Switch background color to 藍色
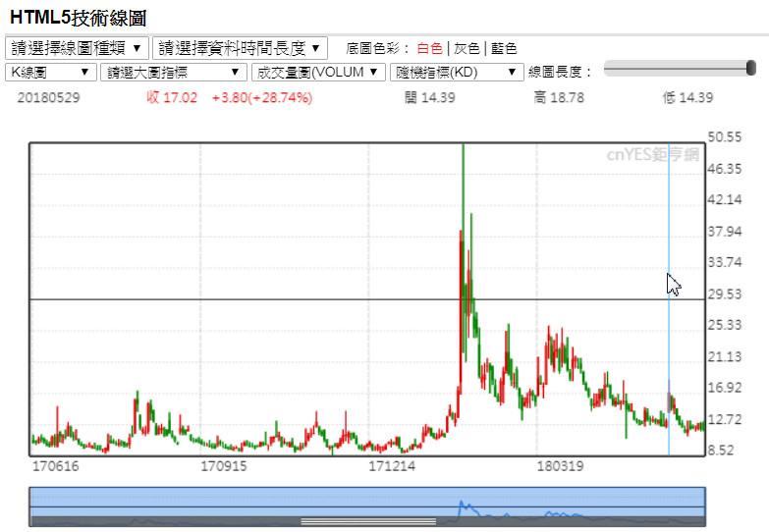 (504, 48)
